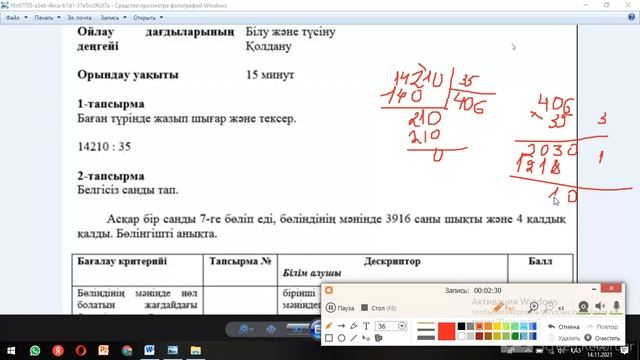640x360 pixels.
Task: Toggle system sound speaker recording
Action: (600, 307)
